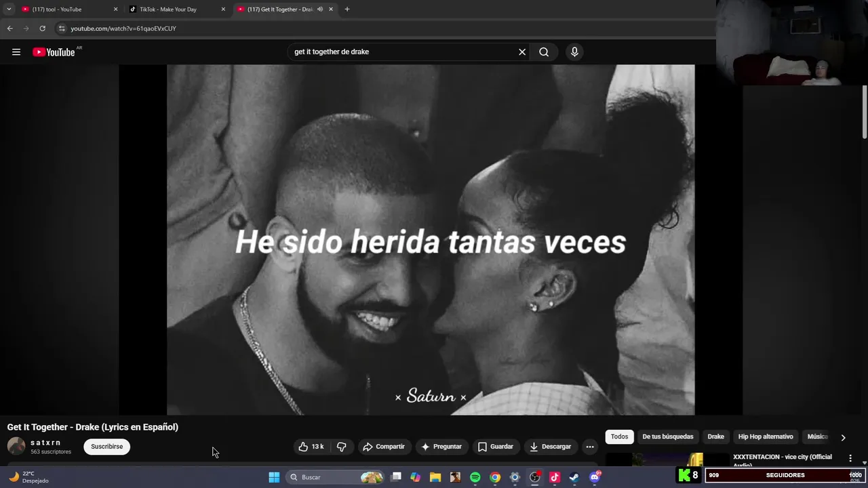Show next filter chips with arrow

843,437
